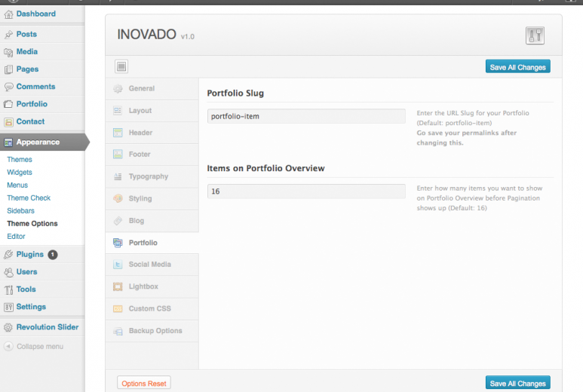Go to the Typography options tab
Image resolution: width=583 pixels, height=392 pixels.
[x=152, y=176]
